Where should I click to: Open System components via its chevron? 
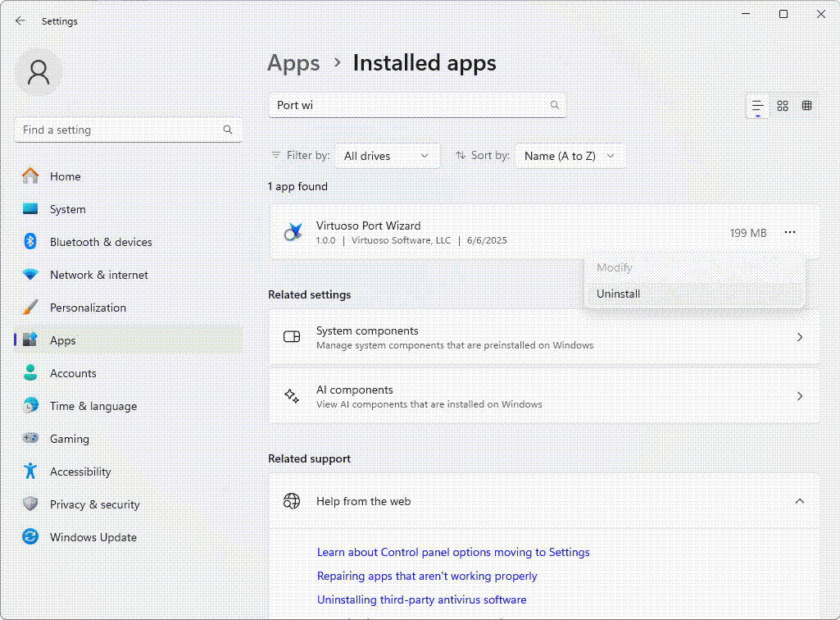800,337
